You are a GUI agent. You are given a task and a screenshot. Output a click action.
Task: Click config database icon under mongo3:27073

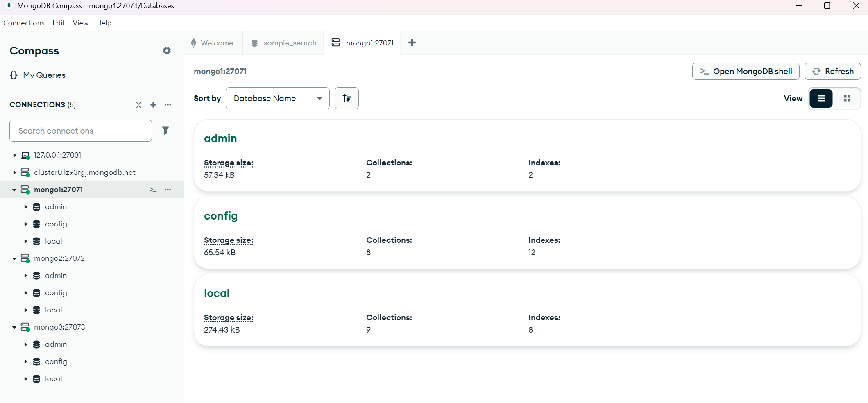tap(36, 362)
